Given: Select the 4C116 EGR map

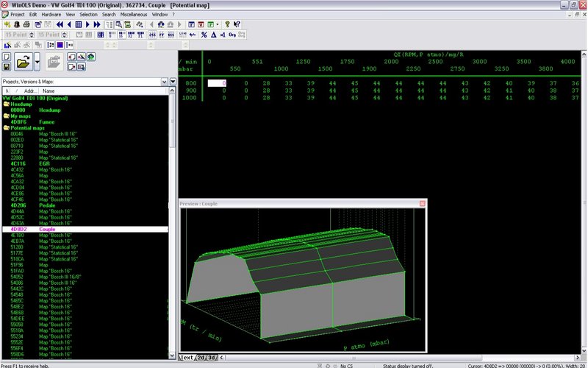Looking at the screenshot, I should (85, 163).
